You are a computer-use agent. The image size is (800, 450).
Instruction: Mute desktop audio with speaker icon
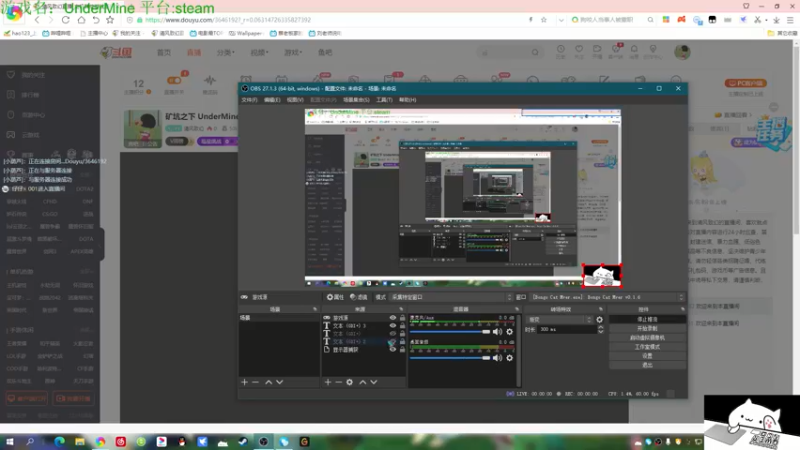[497, 358]
